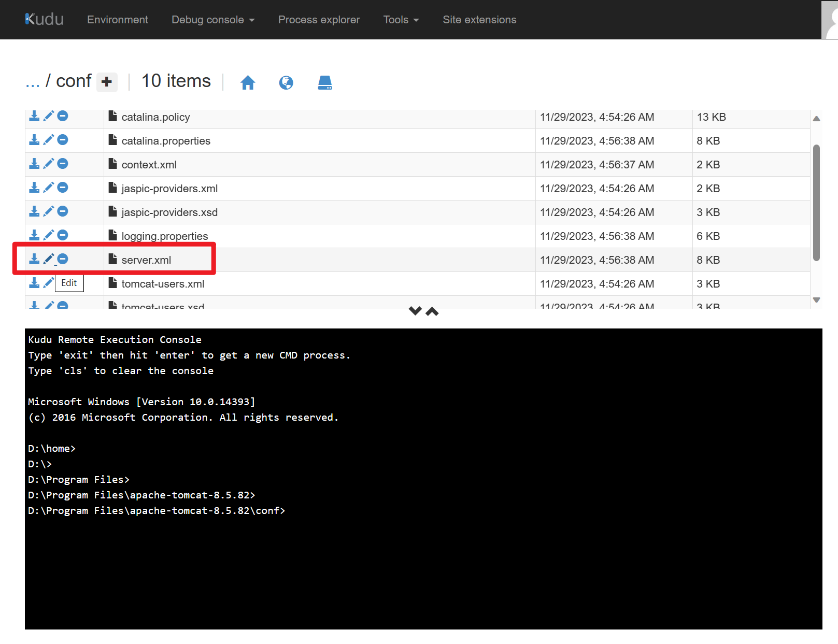Click the plus button to add new item

pos(107,82)
